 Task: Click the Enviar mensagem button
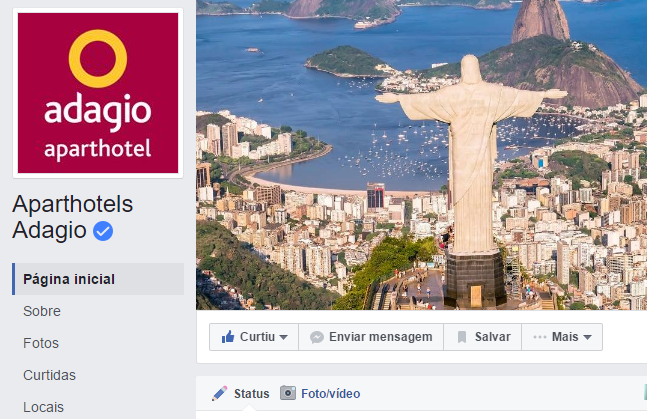point(371,337)
